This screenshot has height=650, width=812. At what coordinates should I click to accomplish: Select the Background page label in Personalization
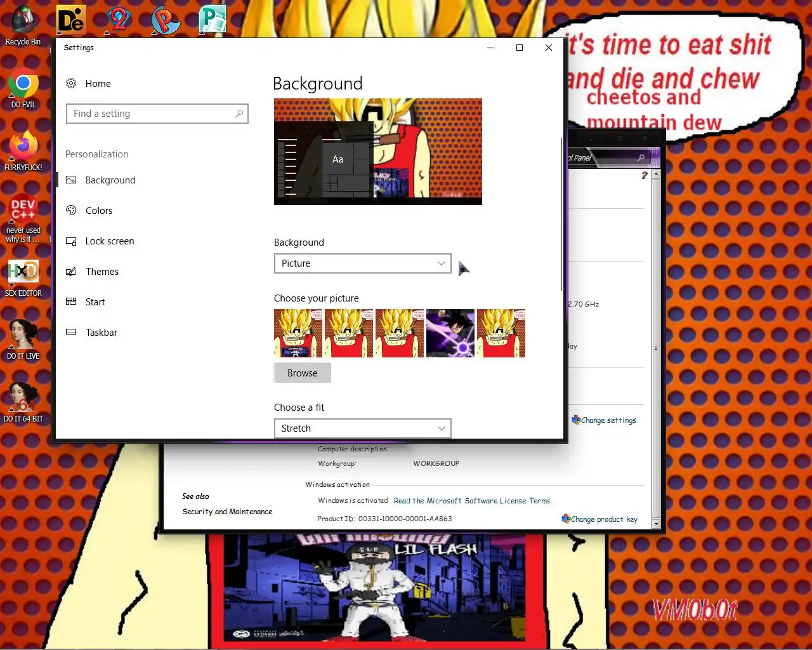click(110, 180)
